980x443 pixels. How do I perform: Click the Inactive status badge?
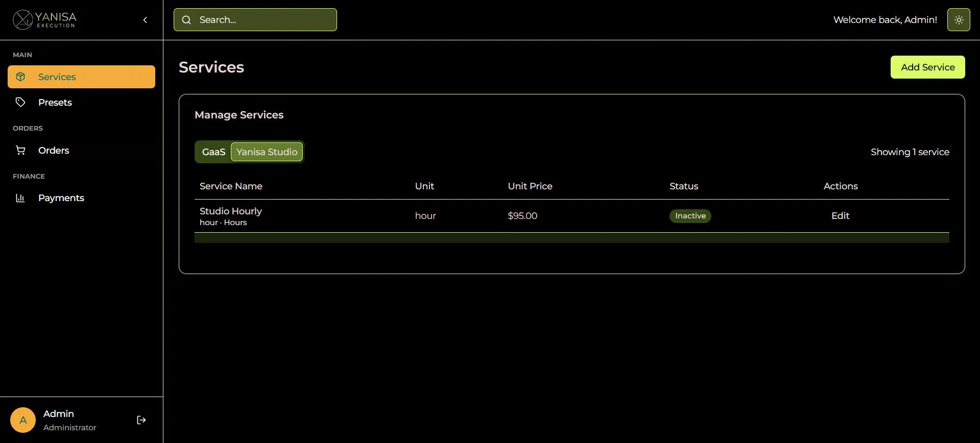coord(690,216)
